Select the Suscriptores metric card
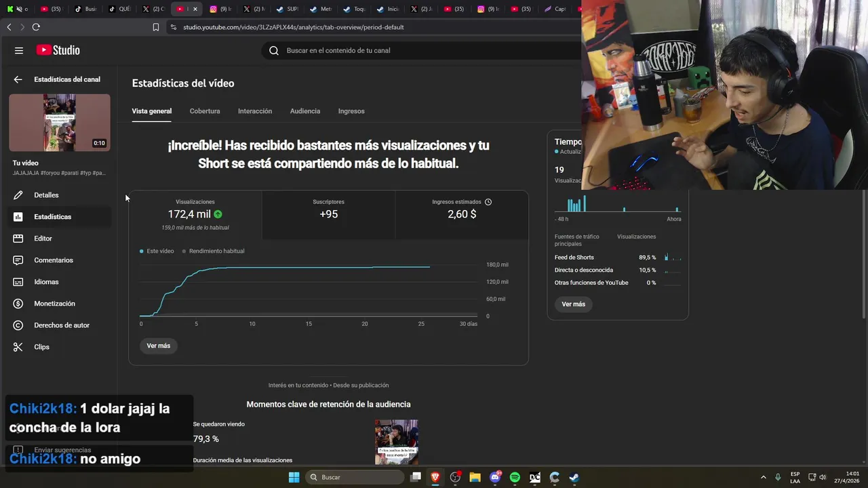 tap(328, 215)
